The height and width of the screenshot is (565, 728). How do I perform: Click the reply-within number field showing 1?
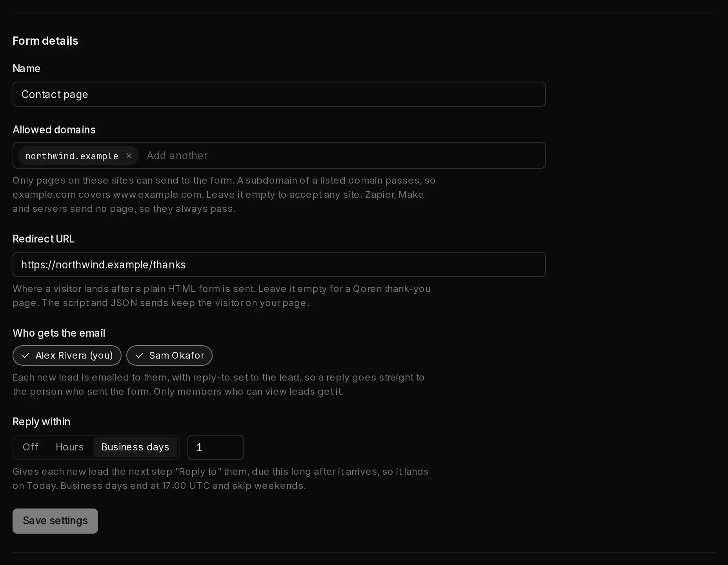[x=216, y=447]
